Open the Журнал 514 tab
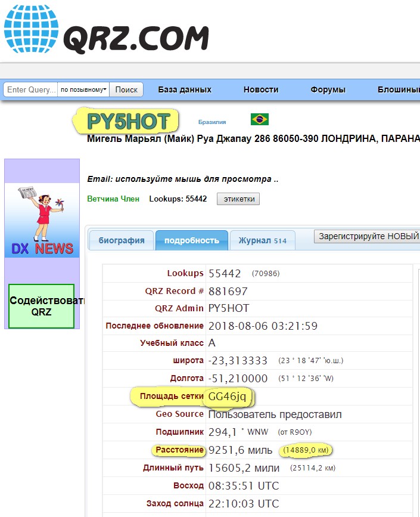Image resolution: width=420 pixels, height=517 pixels. click(x=262, y=240)
